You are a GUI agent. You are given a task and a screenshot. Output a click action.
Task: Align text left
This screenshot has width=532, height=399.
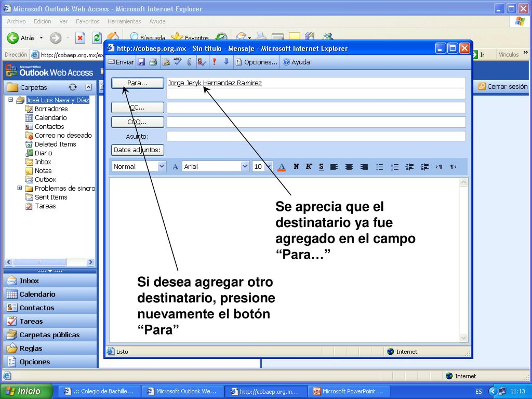pos(334,167)
